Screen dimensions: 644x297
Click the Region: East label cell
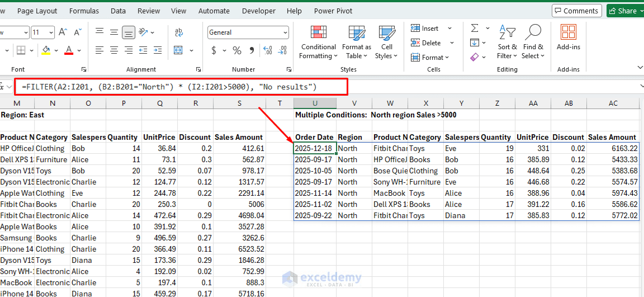[22, 115]
